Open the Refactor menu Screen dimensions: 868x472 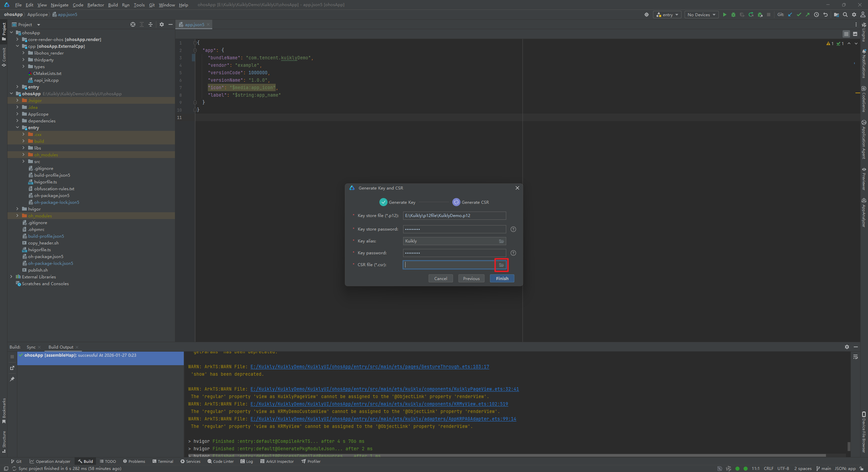click(96, 5)
